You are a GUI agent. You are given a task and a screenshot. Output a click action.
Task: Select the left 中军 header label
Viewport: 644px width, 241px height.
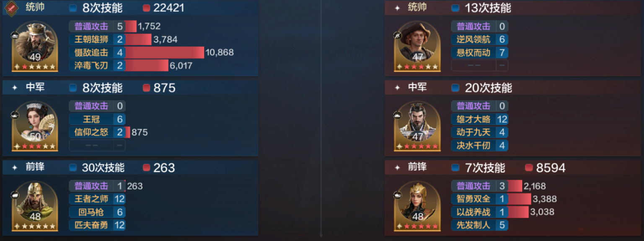point(35,87)
